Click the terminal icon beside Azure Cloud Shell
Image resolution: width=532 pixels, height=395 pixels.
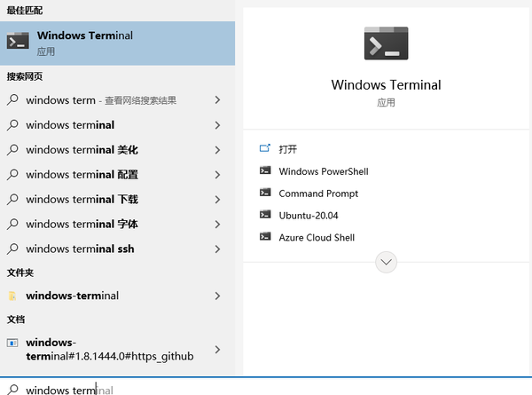[x=265, y=236]
